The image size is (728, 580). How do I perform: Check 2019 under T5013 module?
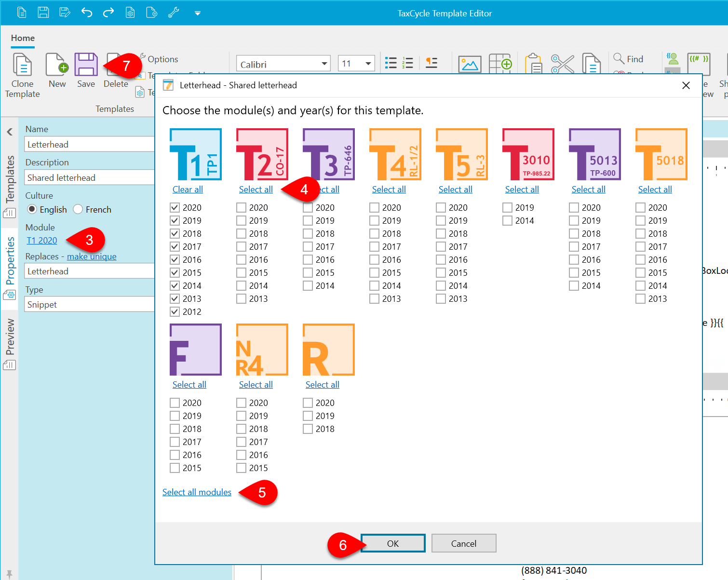pos(574,221)
